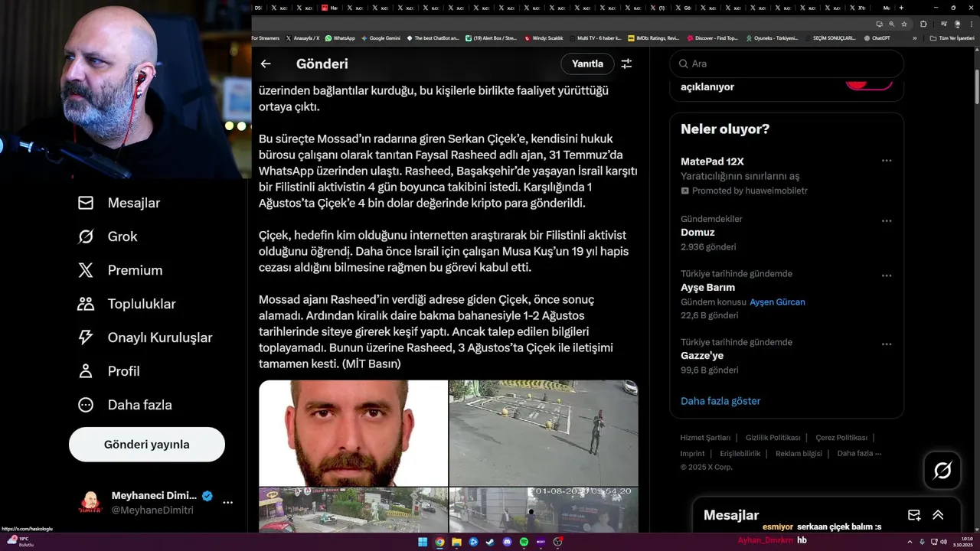The height and width of the screenshot is (551, 980).
Task: Click the Meyhaneci Dimitri profile avatar
Action: point(90,503)
